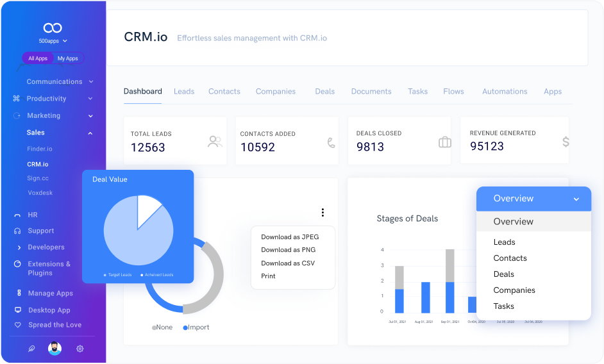Select Contacts in dropdown list

pyautogui.click(x=510, y=258)
